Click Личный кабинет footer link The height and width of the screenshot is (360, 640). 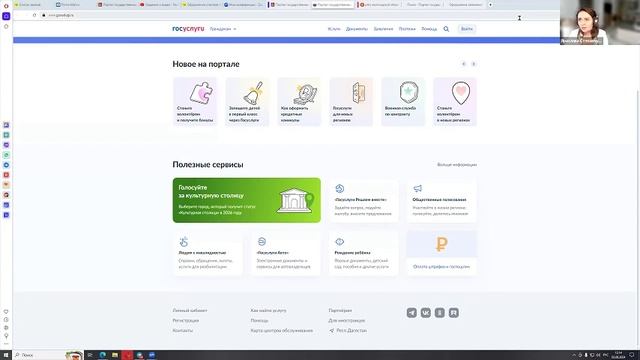[x=190, y=311]
